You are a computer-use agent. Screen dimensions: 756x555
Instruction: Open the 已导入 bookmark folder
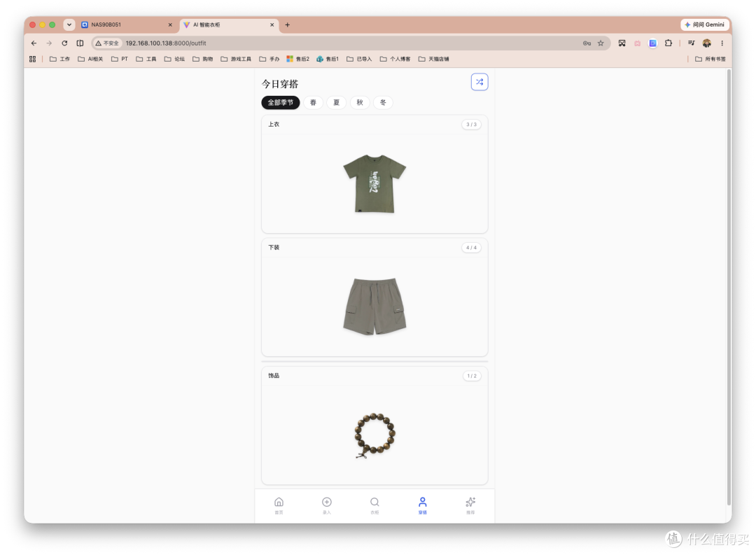(359, 59)
